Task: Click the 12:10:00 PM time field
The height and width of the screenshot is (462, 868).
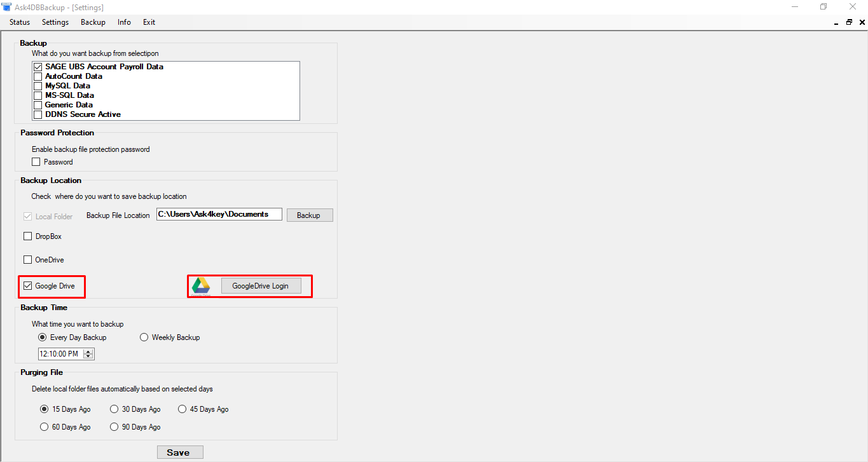Action: 60,354
